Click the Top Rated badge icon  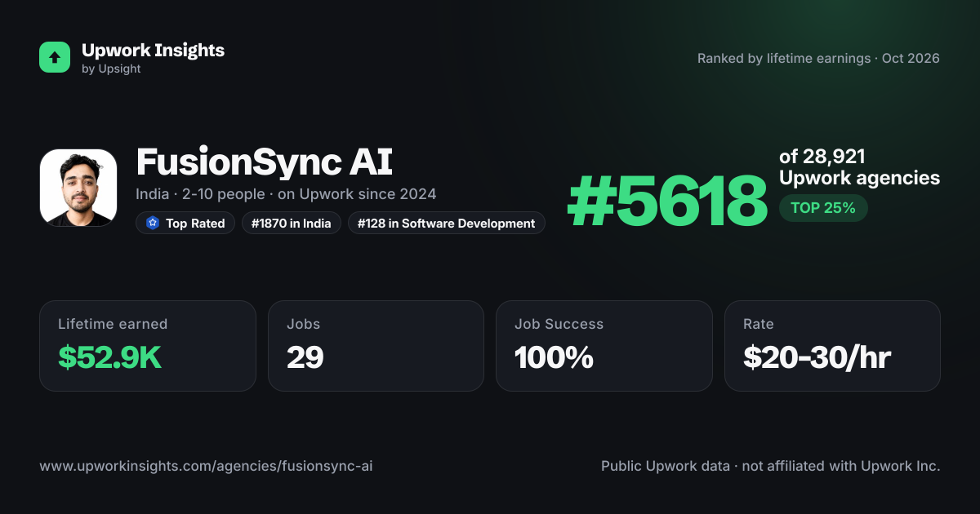point(152,223)
